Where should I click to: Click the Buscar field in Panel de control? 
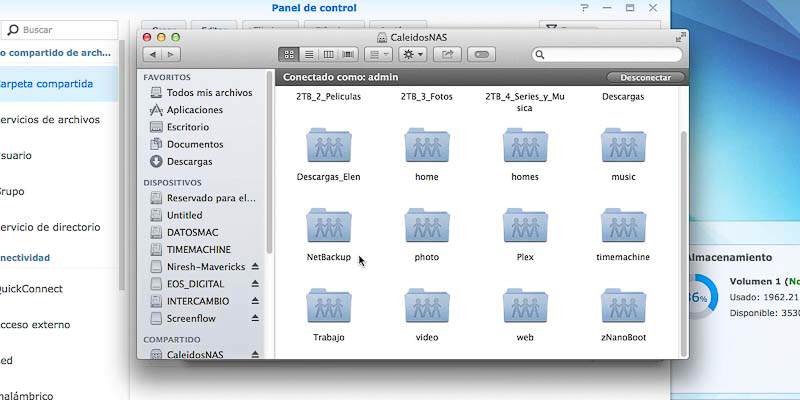pos(60,30)
